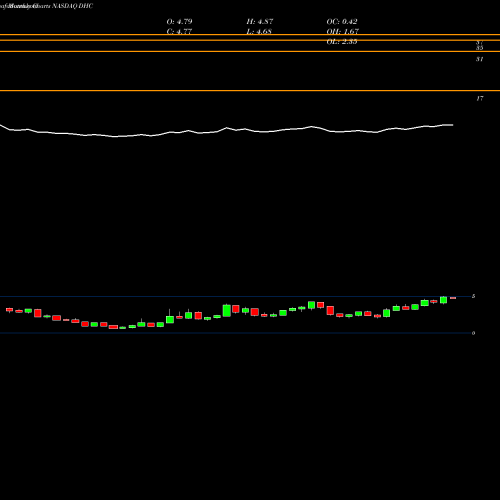Image resolution: width=500 pixels, height=500 pixels.
Task: Click the OL: 2.35 reading
Action: pos(342,42)
